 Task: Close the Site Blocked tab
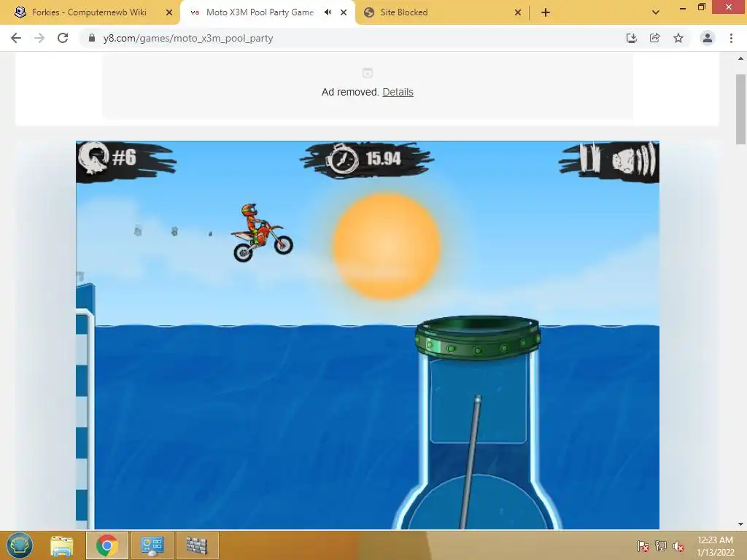[x=518, y=12]
